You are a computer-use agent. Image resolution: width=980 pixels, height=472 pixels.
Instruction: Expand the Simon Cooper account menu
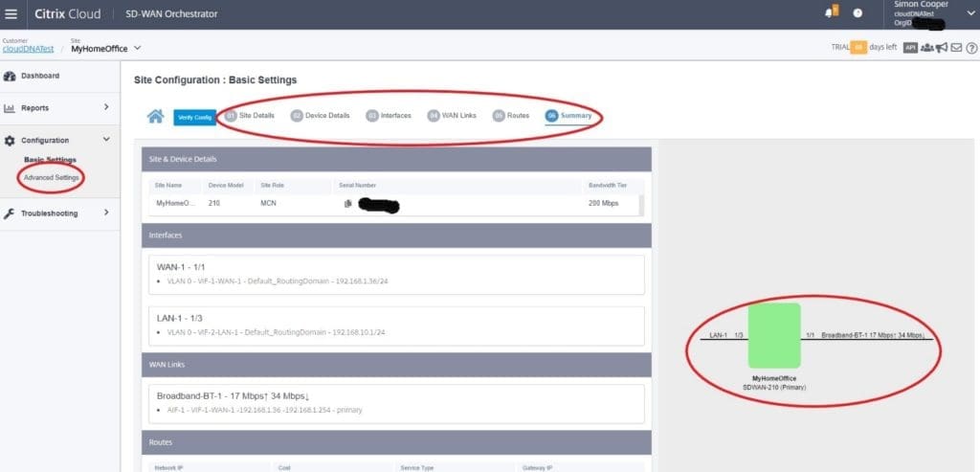[x=970, y=13]
